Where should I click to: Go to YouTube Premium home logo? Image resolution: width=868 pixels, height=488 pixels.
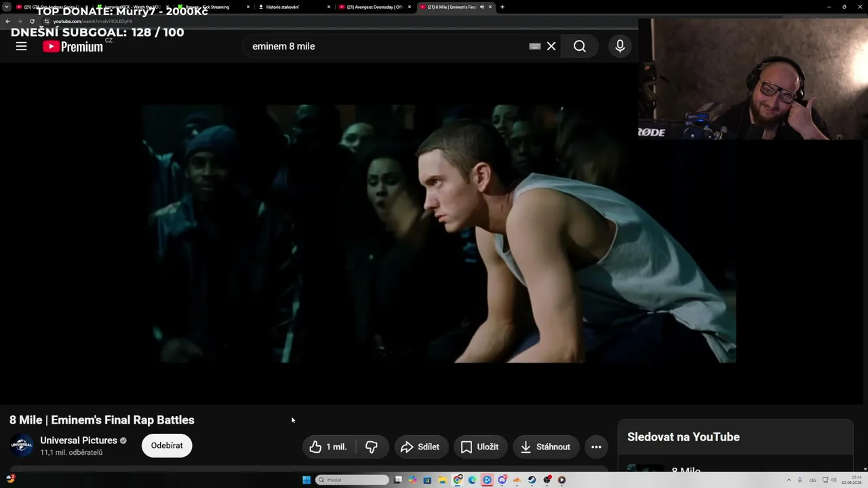[73, 46]
